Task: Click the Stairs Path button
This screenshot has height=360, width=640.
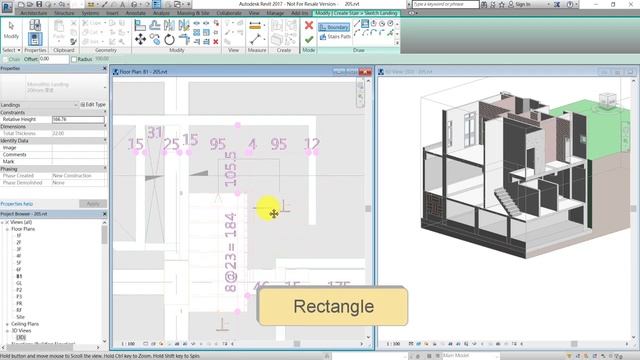Action: (335, 37)
